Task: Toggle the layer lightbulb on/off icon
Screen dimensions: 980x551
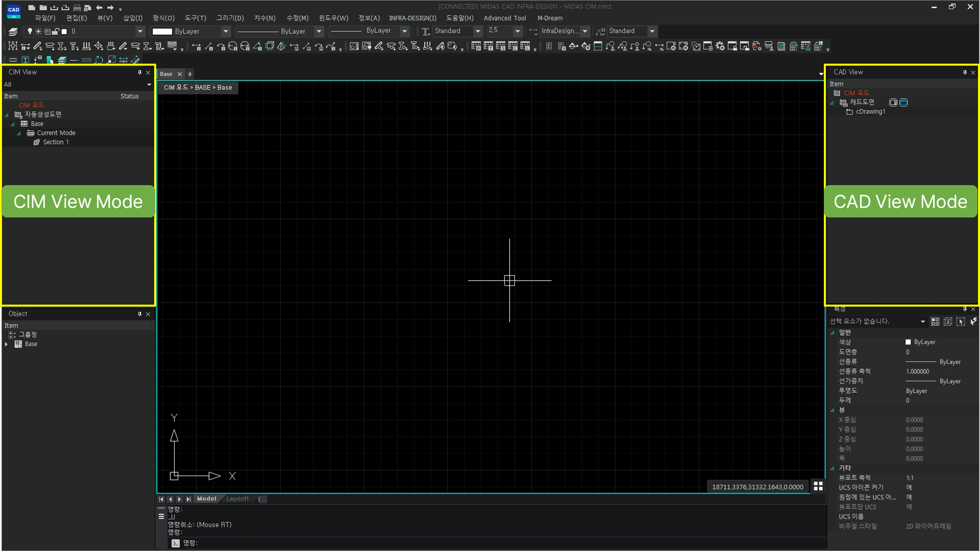Action: coord(30,31)
